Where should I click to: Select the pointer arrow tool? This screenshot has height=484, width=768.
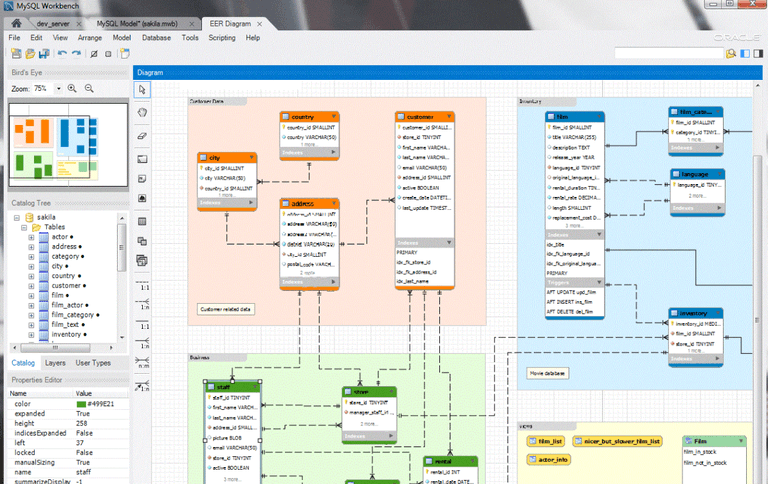[142, 90]
